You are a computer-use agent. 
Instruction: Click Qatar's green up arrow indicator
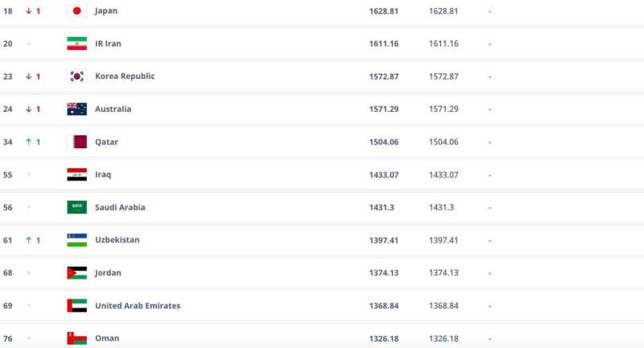[28, 142]
